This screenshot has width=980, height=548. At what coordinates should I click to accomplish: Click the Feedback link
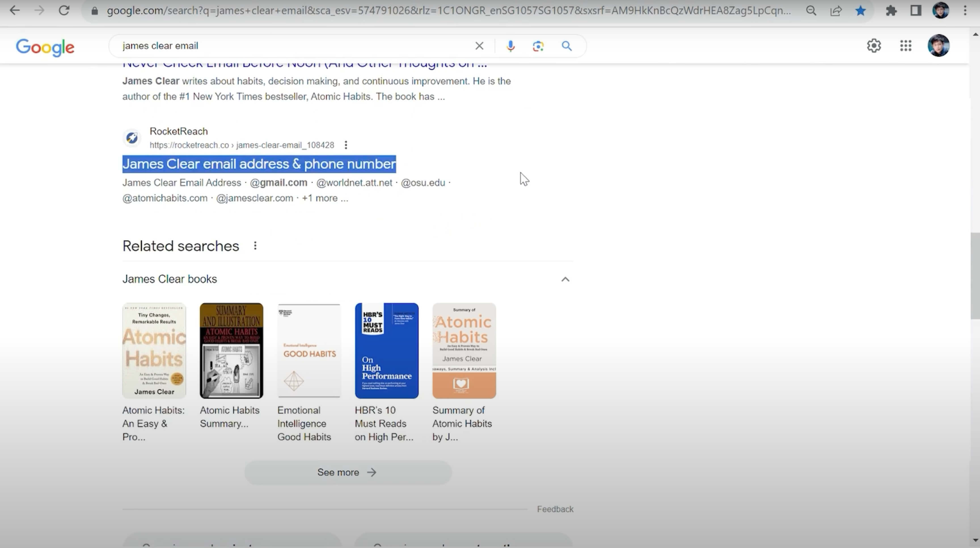pos(555,509)
